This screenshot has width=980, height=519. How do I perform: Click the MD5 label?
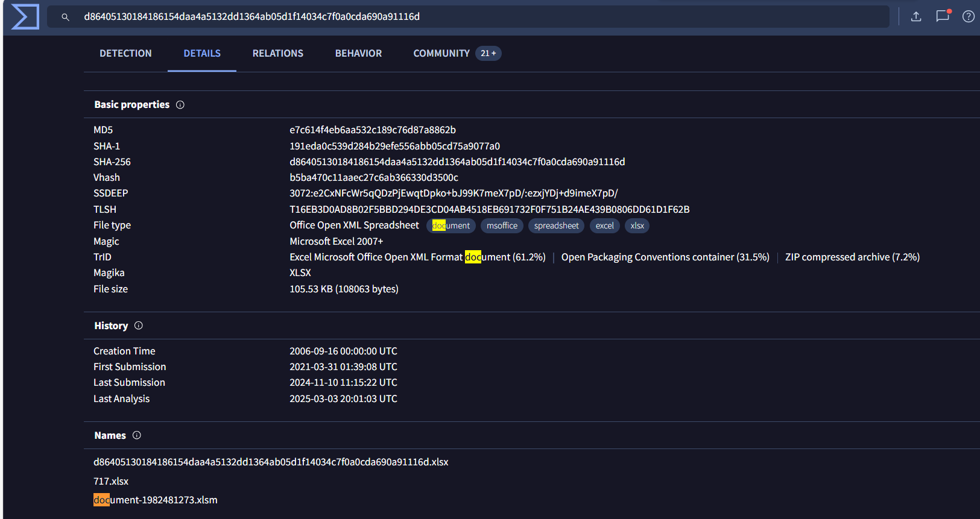pyautogui.click(x=103, y=130)
